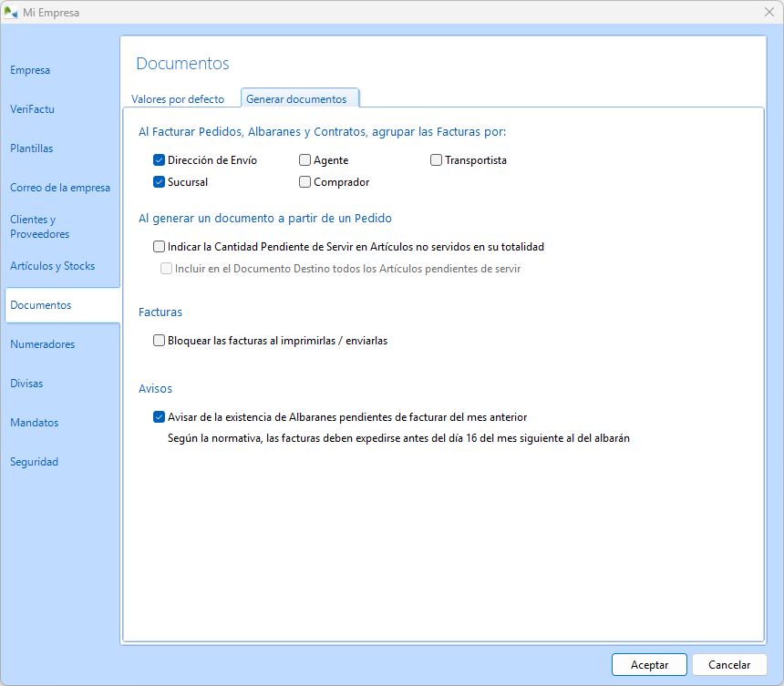Enable grouping by Agente
The height and width of the screenshot is (686, 784).
tap(305, 160)
